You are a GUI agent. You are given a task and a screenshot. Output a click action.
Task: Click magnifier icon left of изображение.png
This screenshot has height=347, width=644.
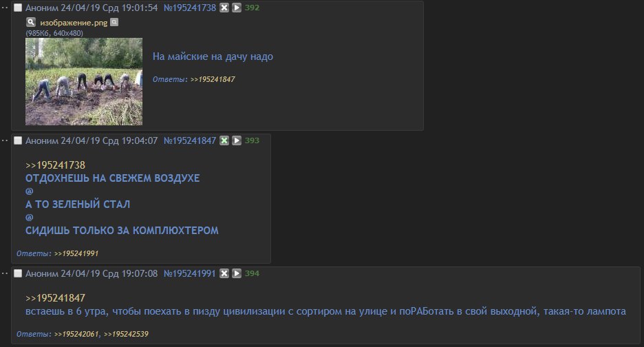(x=31, y=22)
